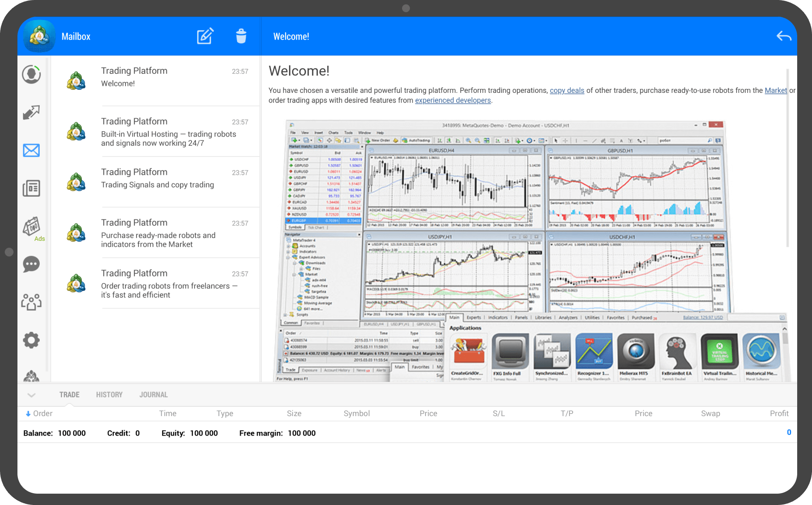Switch to the HISTORY tab

109,395
